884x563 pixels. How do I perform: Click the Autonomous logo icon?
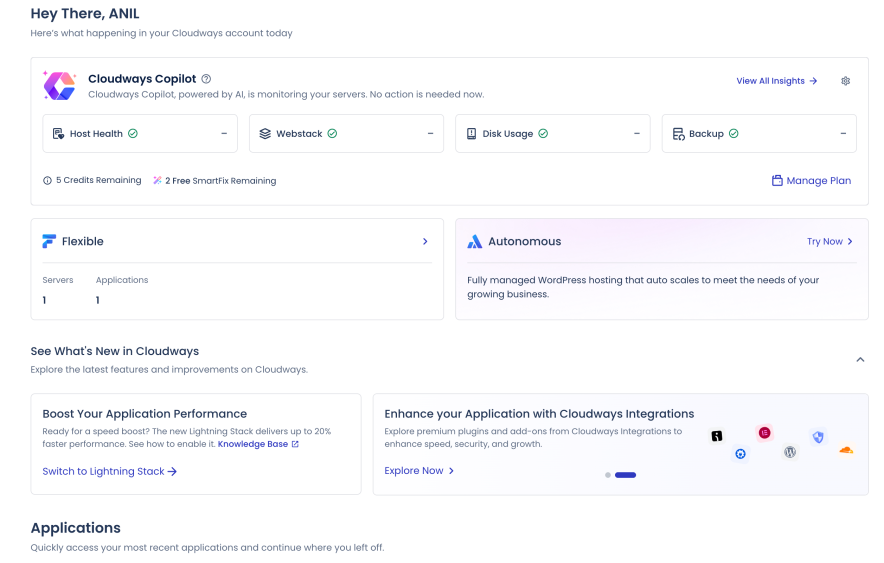click(x=475, y=241)
